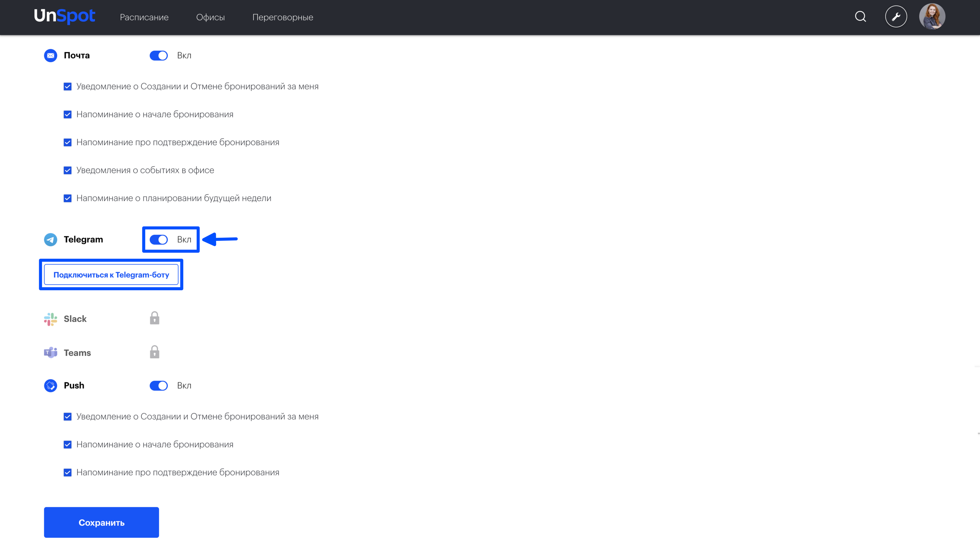The height and width of the screenshot is (550, 980).
Task: Uncheck Push Уведомление о Создании и Отмене
Action: tap(67, 417)
